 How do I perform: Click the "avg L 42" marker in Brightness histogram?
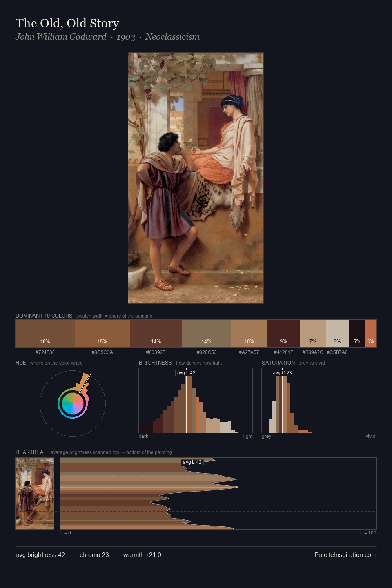pyautogui.click(x=186, y=373)
